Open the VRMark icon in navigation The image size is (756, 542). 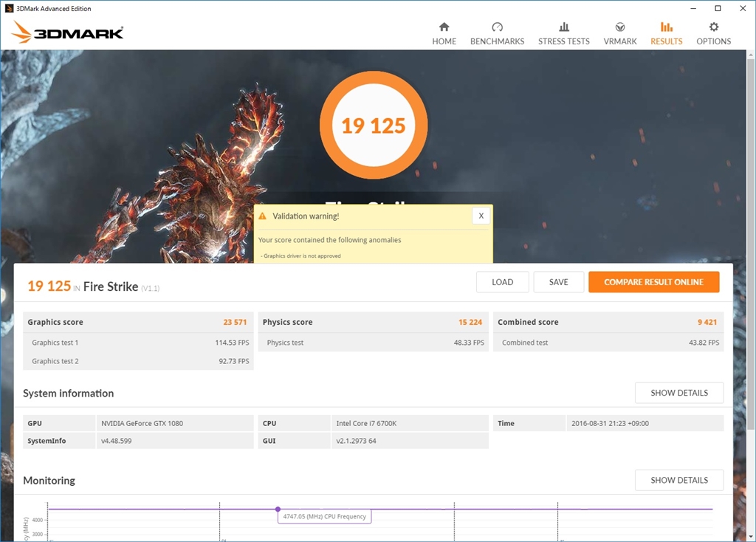click(620, 27)
